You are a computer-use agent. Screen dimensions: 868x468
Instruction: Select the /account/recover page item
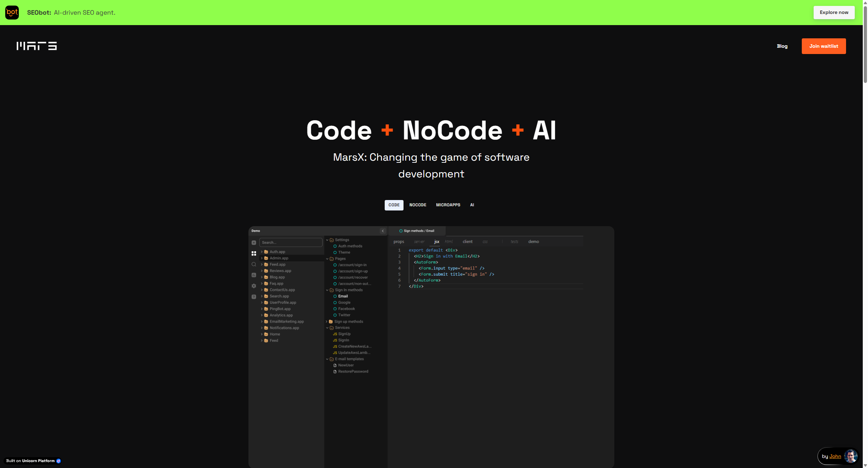tap(353, 277)
